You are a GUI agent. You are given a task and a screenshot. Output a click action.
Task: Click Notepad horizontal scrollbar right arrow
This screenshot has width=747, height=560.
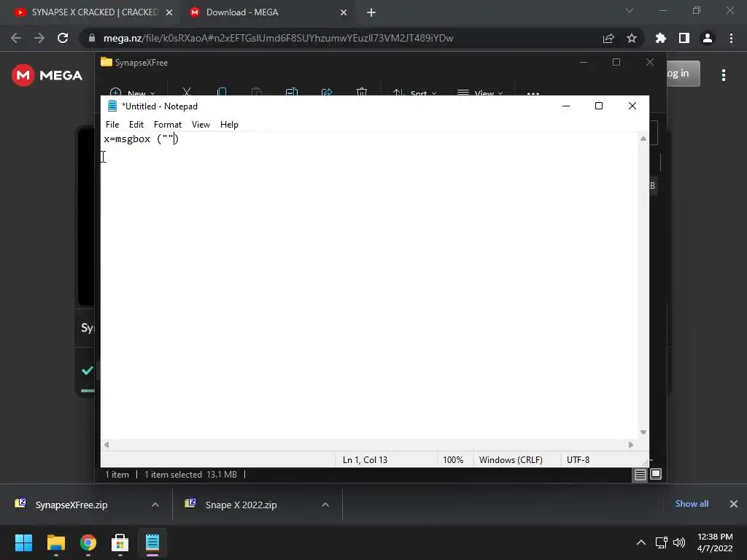631,445
